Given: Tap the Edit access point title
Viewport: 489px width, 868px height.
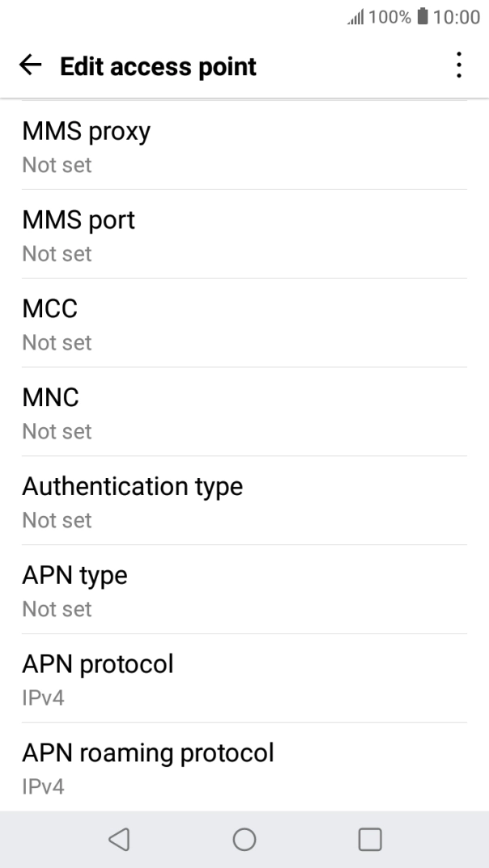Looking at the screenshot, I should (158, 66).
